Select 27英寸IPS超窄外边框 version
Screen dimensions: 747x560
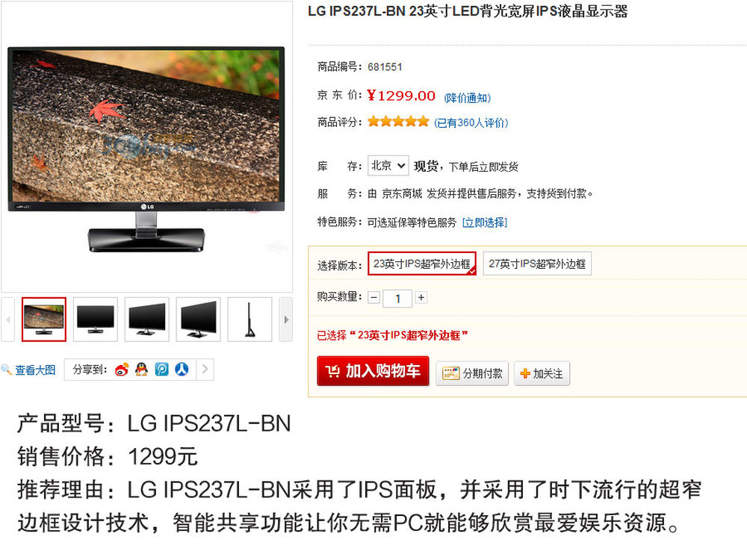pyautogui.click(x=537, y=264)
